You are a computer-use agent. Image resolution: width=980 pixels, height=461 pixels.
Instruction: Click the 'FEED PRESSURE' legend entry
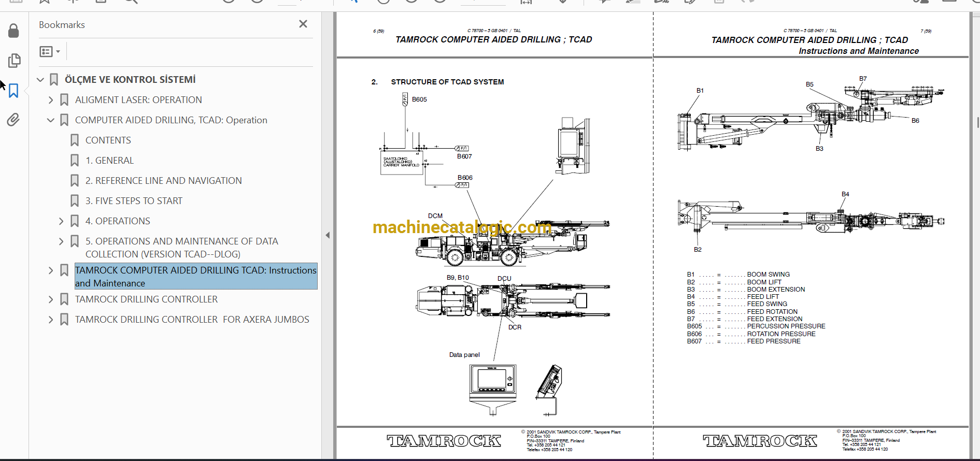click(x=774, y=341)
